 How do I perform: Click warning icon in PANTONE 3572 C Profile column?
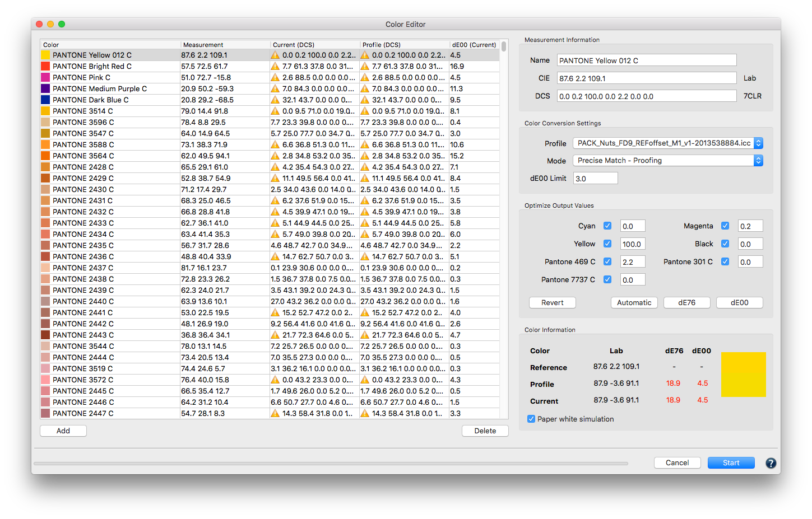(365, 380)
